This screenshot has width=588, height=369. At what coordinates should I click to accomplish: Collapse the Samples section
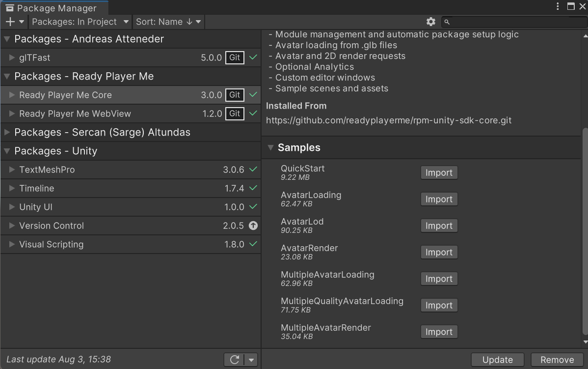click(x=270, y=147)
